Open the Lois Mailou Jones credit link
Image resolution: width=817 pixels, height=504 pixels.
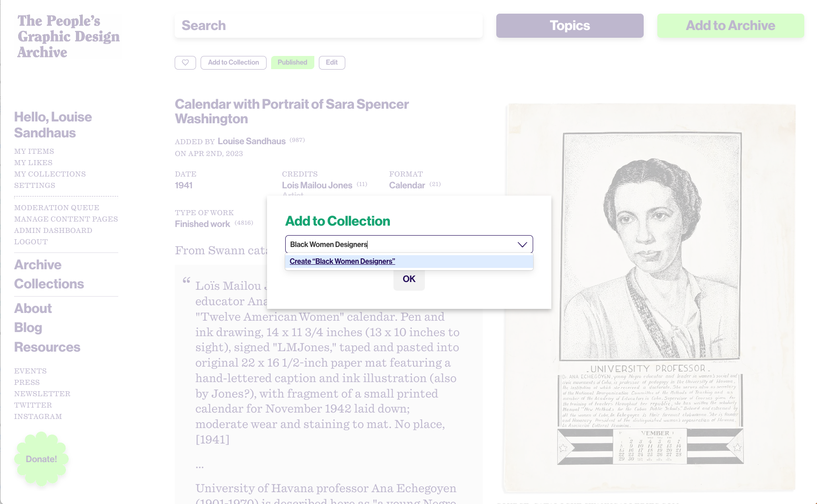click(317, 186)
